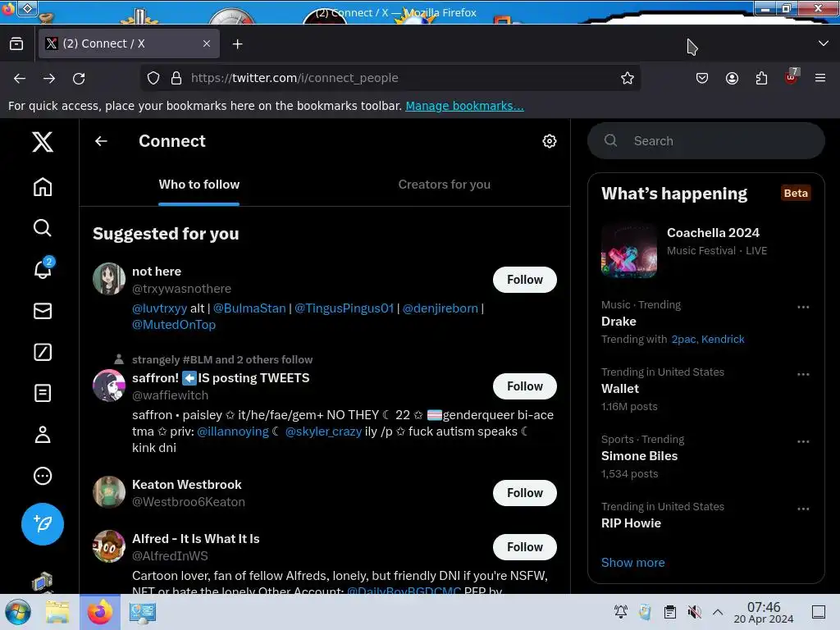Go to Home in the X sidebar

point(43,187)
